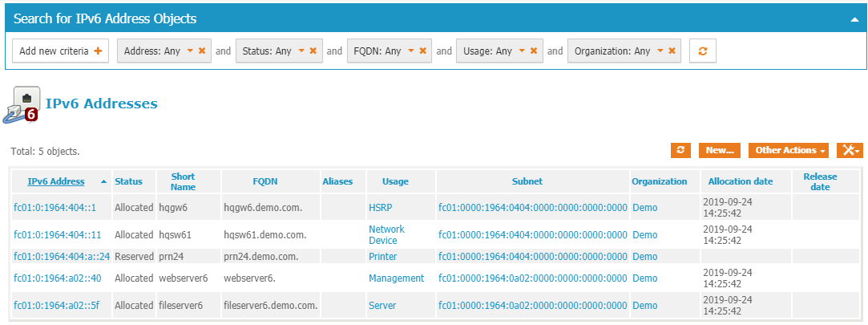Remove the Status filter using the x icon

313,51
